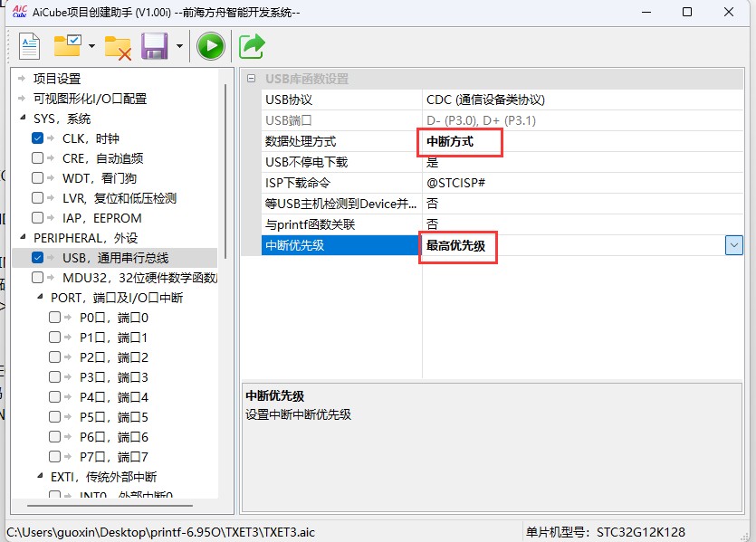756x542 pixels.
Task: Enable the CRE 自动追频 checkbox
Action: (38, 158)
